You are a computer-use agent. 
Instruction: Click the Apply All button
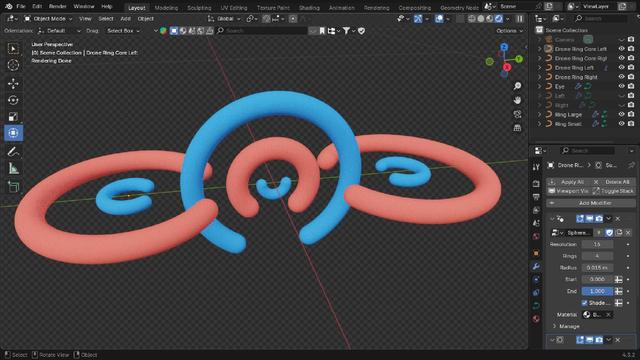pyautogui.click(x=569, y=182)
